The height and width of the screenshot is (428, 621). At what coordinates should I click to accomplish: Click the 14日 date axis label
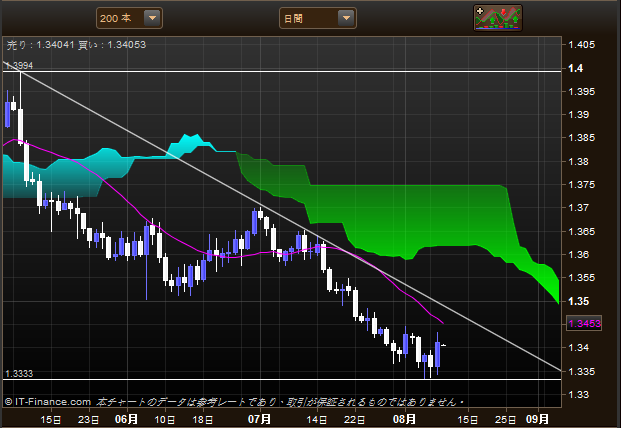(316, 420)
